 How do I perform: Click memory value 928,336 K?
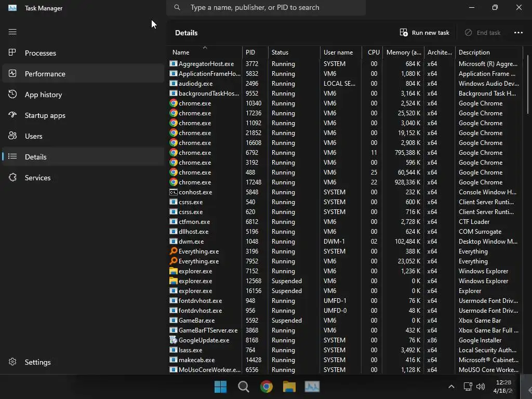[407, 182]
